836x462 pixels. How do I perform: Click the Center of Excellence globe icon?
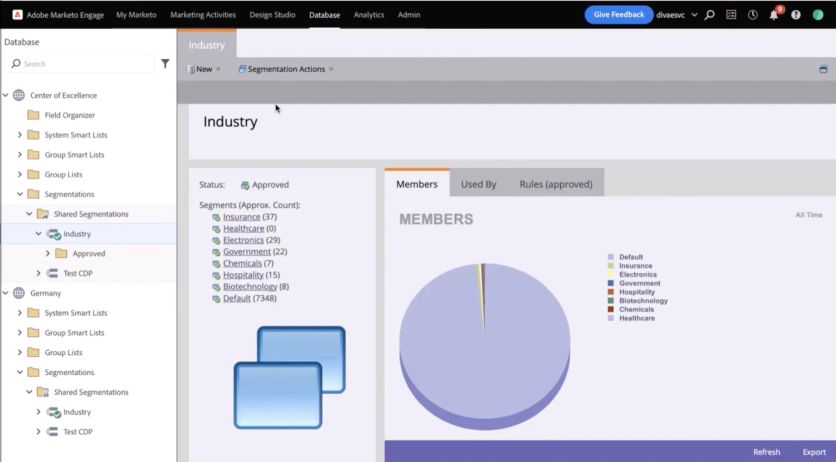tap(19, 95)
